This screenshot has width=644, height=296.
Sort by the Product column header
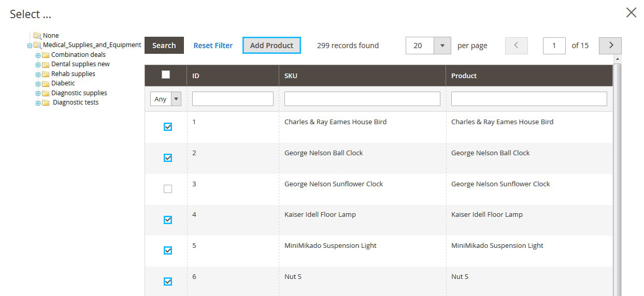(529, 76)
